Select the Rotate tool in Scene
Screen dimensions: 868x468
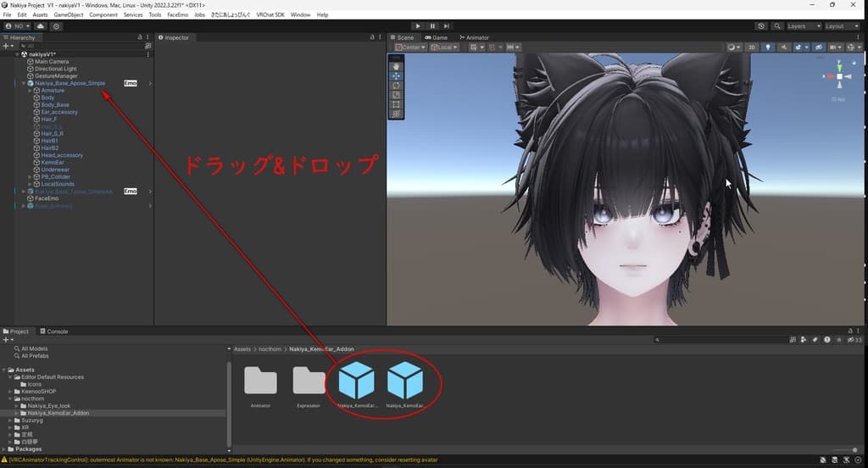396,86
